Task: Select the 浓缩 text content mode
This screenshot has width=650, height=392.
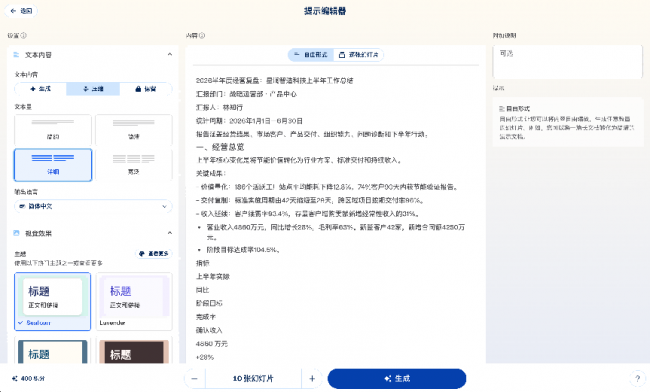Action: pos(93,89)
